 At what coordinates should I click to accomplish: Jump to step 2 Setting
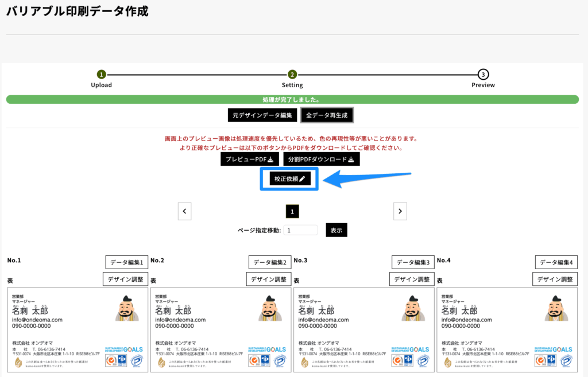(x=292, y=75)
